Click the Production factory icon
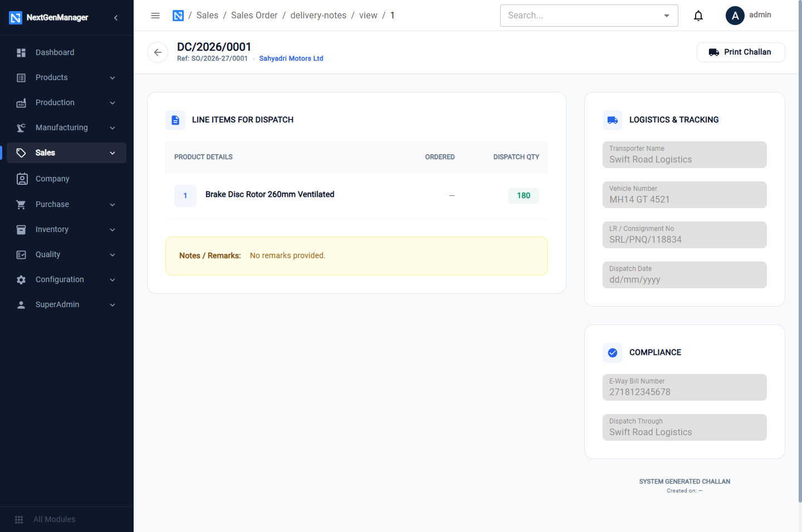This screenshot has width=802, height=532. tap(21, 102)
